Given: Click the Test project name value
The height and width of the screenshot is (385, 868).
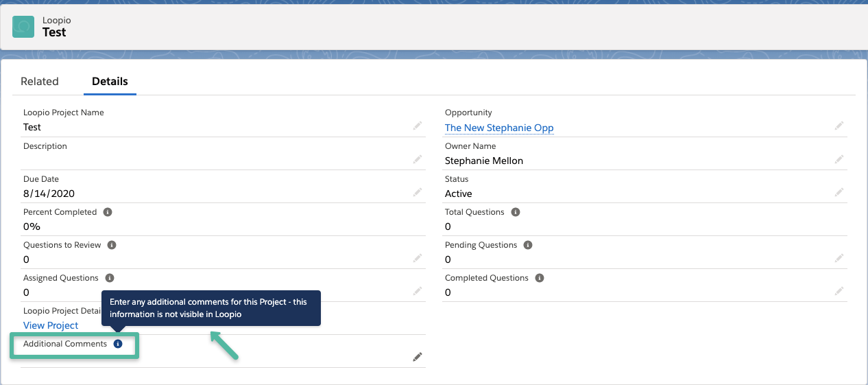Looking at the screenshot, I should click(32, 127).
